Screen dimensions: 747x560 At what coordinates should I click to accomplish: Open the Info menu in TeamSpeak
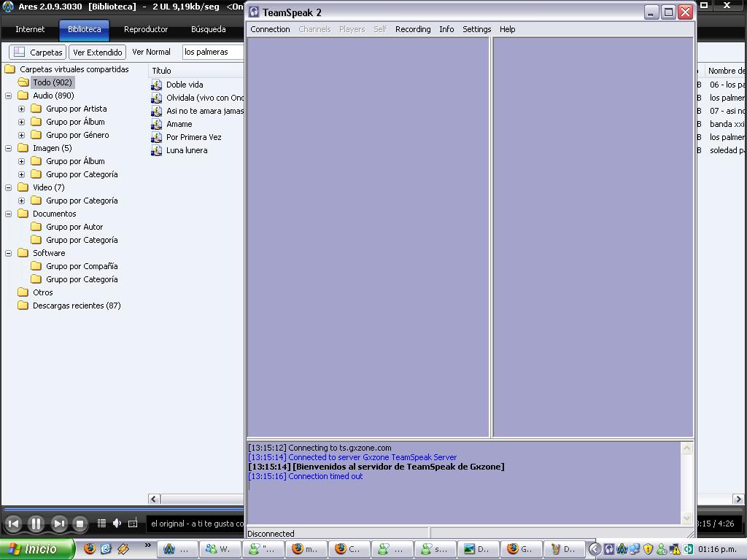(446, 29)
